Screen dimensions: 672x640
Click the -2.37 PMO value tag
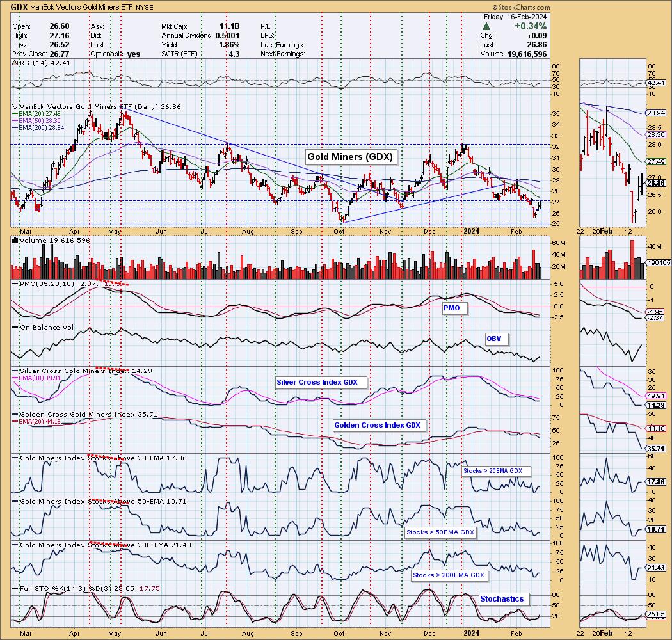[656, 317]
